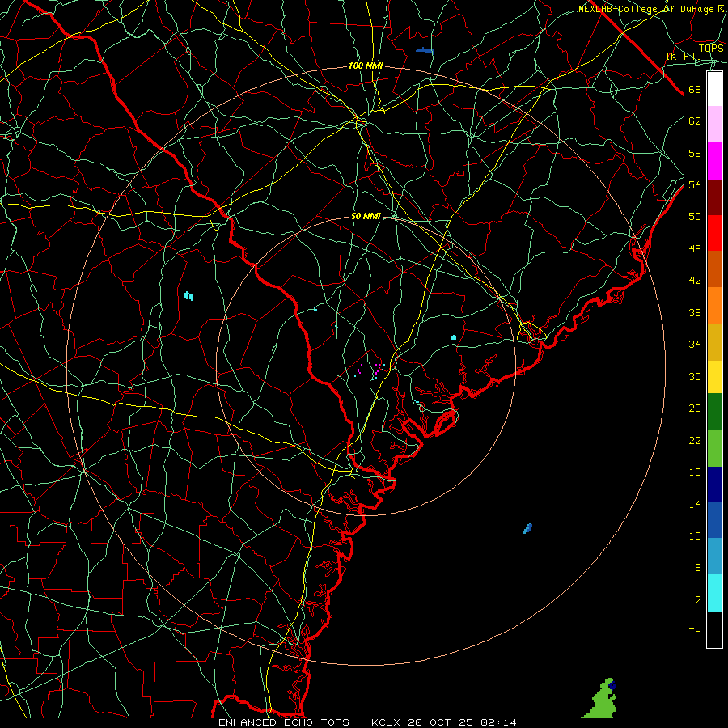Click the legend value "46"

(x=695, y=249)
